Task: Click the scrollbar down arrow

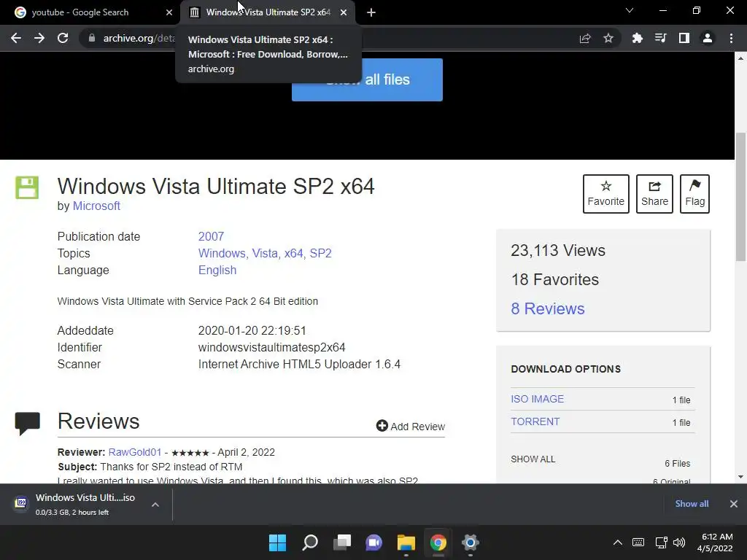Action: [x=740, y=477]
